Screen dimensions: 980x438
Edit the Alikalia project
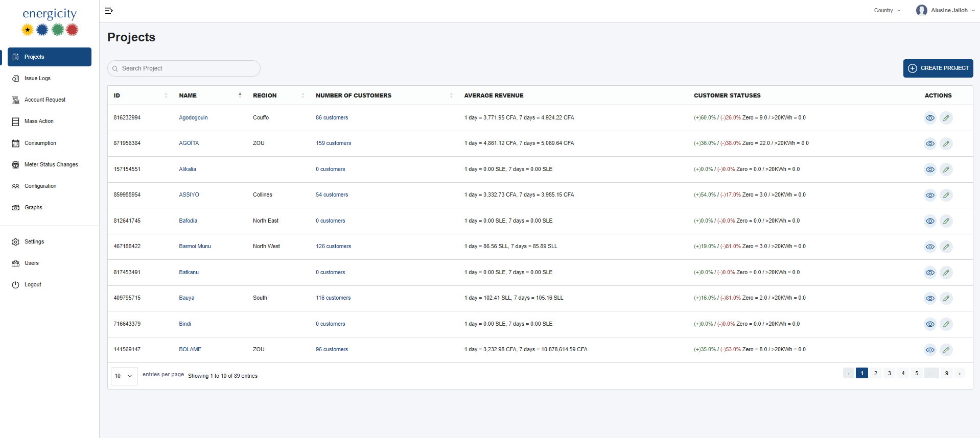(946, 169)
